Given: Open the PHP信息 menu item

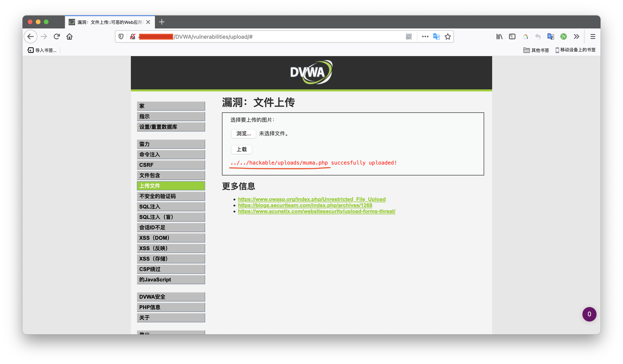Looking at the screenshot, I should pyautogui.click(x=171, y=307).
